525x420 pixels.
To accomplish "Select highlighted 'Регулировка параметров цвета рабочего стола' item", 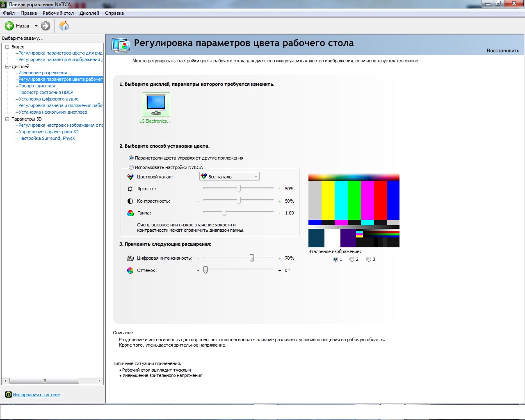I will pyautogui.click(x=61, y=79).
